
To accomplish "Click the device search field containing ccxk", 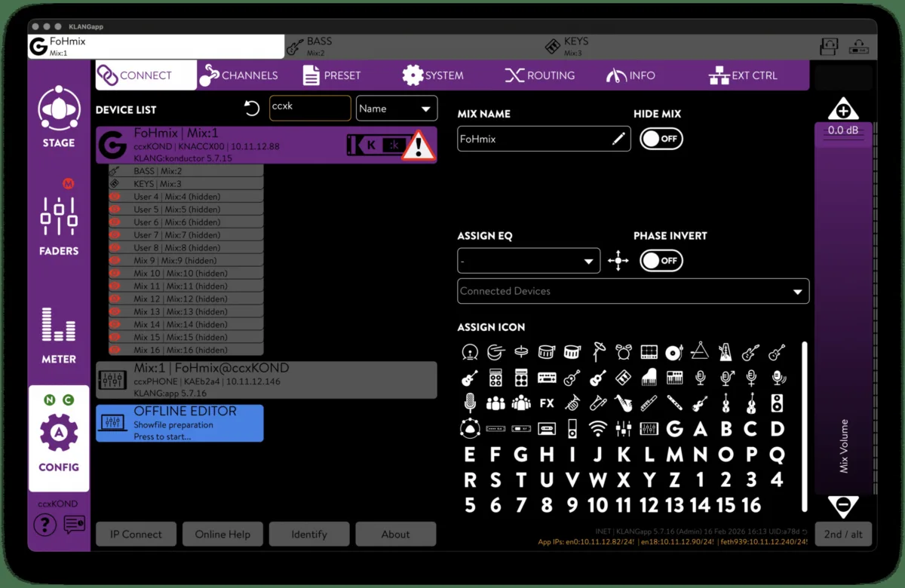I will tap(310, 108).
